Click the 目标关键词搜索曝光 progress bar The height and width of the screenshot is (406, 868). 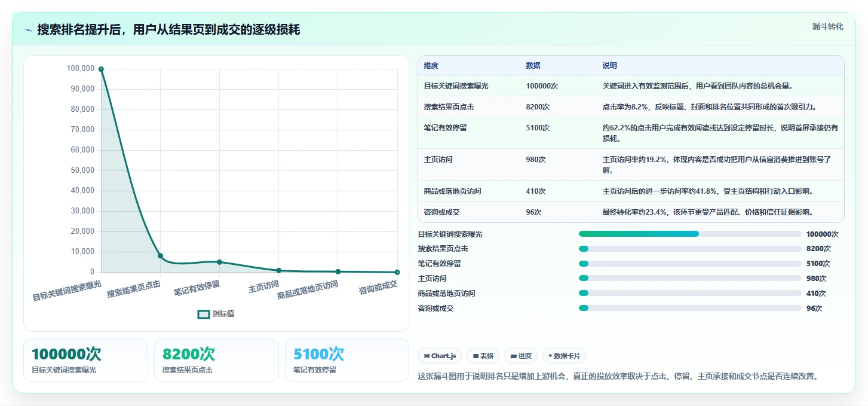coord(690,234)
